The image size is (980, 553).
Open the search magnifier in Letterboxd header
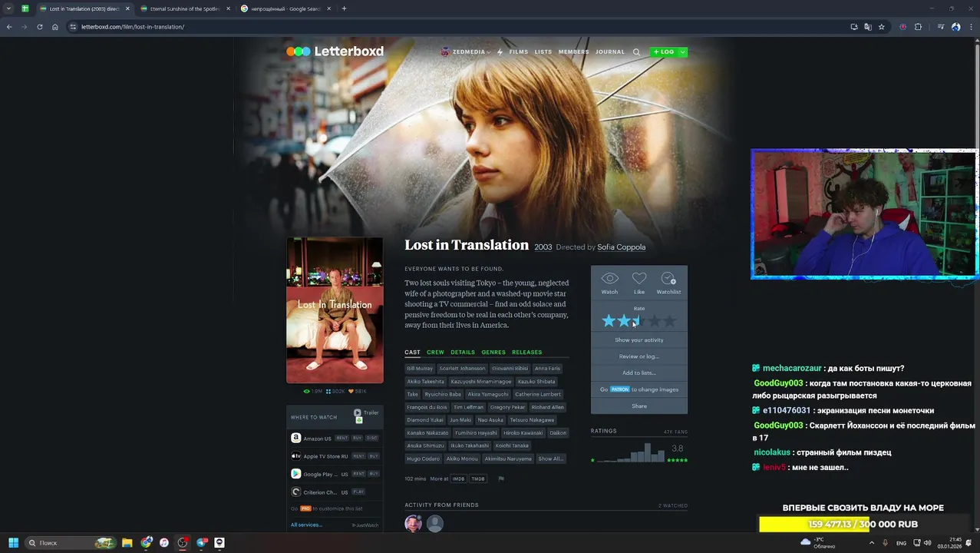(636, 52)
